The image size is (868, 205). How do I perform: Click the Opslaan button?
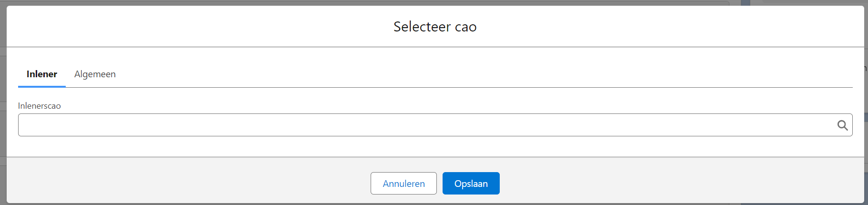tap(471, 184)
